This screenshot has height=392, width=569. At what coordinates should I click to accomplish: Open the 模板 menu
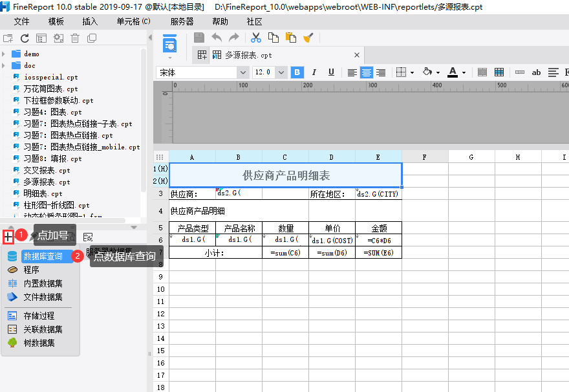[x=56, y=21]
